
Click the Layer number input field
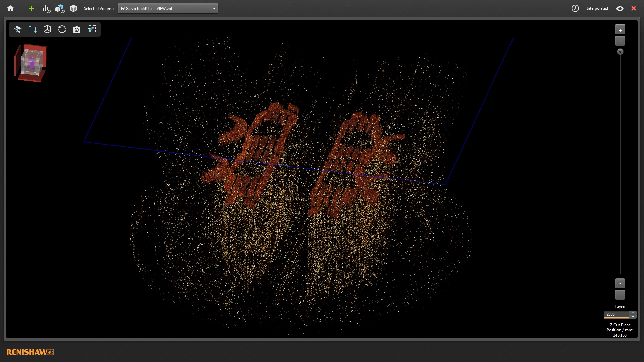click(616, 314)
